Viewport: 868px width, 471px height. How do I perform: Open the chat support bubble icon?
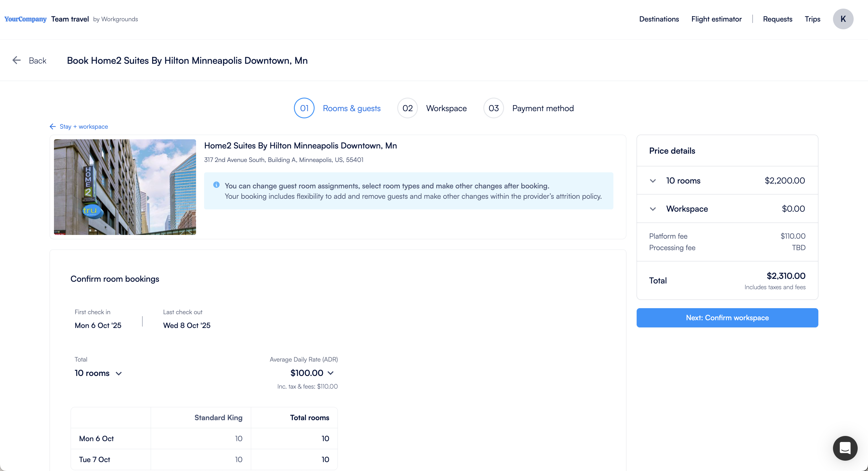[845, 448]
